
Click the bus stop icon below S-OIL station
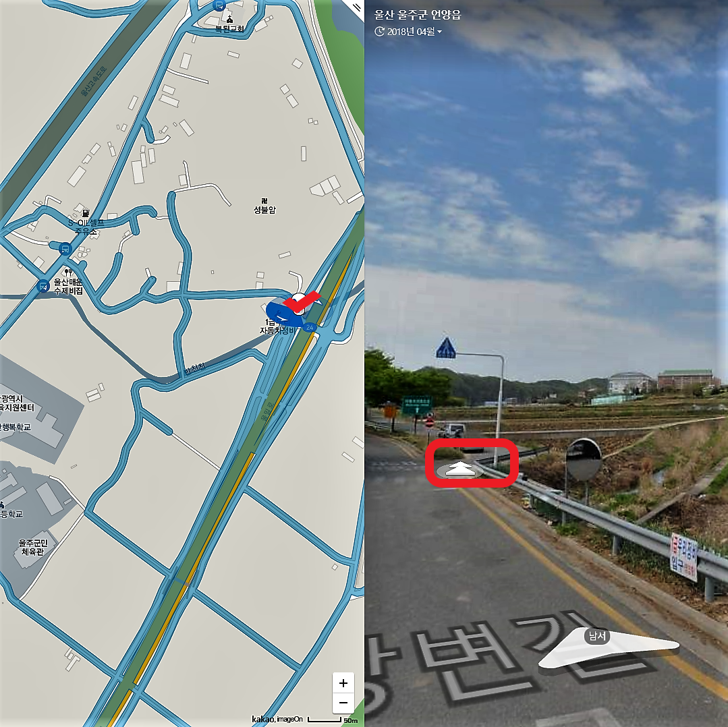click(x=65, y=249)
